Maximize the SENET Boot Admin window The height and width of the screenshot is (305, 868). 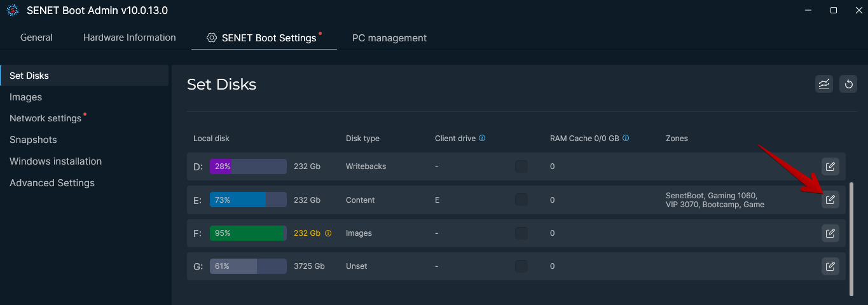834,10
